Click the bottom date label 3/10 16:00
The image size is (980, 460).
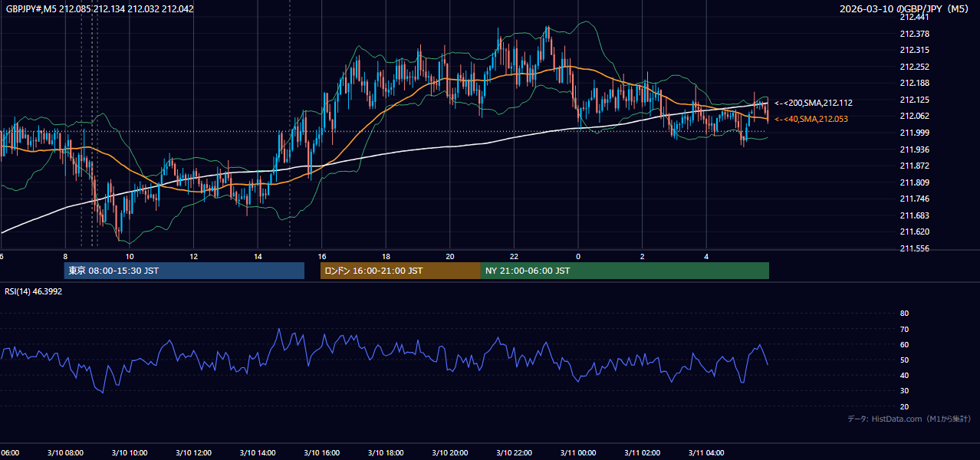[x=321, y=453]
